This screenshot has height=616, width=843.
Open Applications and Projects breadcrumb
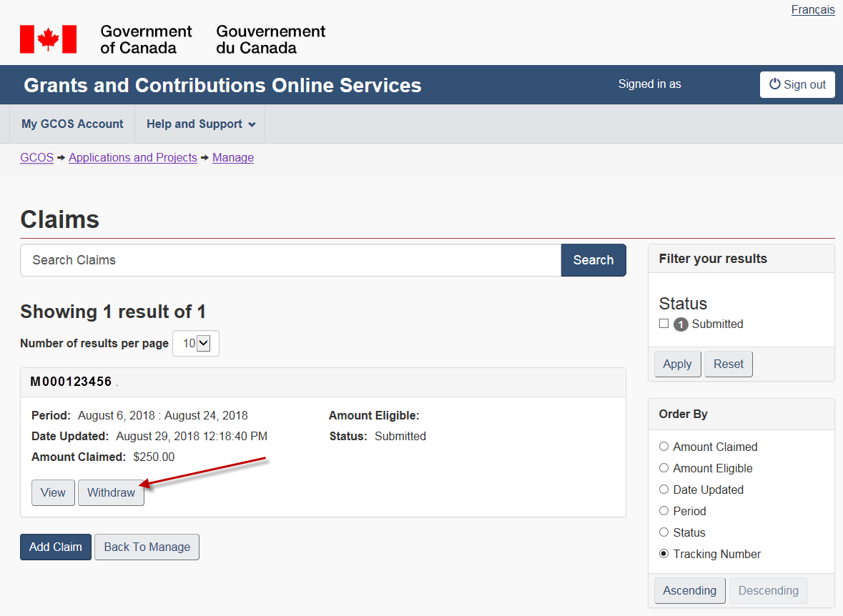click(132, 157)
